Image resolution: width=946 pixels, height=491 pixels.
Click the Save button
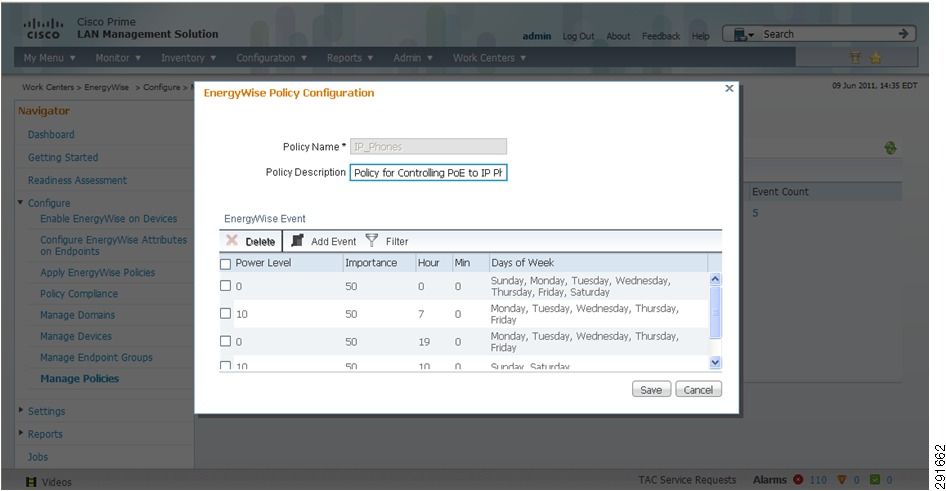click(651, 390)
